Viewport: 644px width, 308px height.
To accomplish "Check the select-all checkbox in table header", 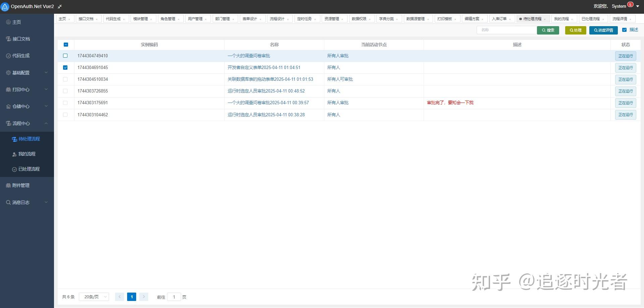I will pos(66,44).
